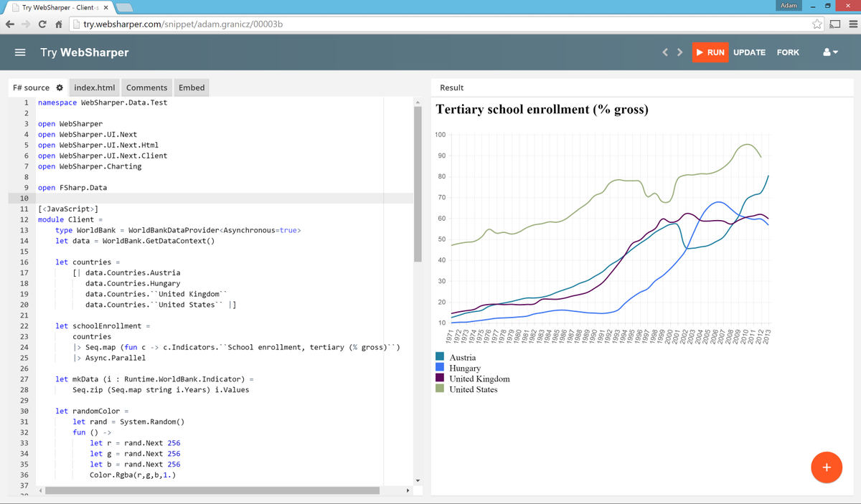This screenshot has height=504, width=861.
Task: Click 'data.Countries.Austria' in the code
Action: tap(133, 272)
